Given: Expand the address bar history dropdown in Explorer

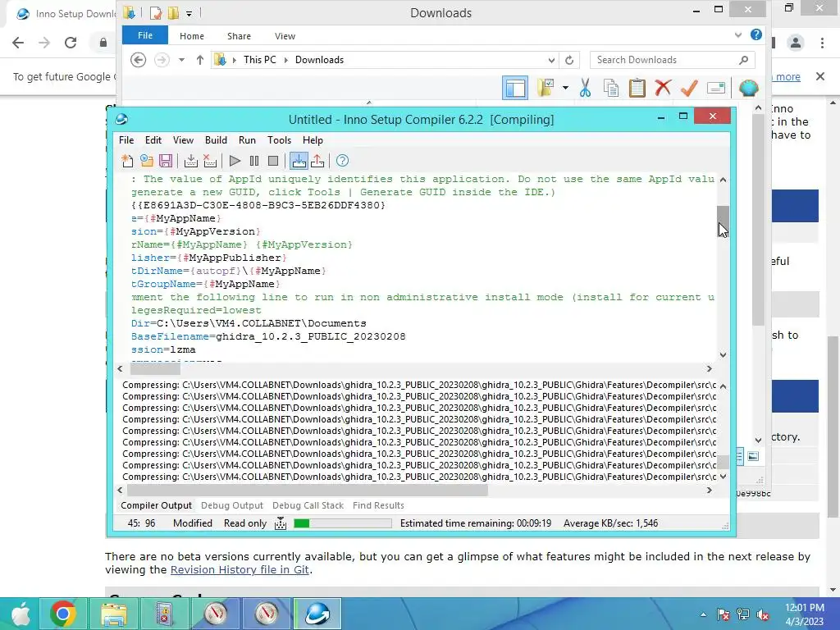Looking at the screenshot, I should point(551,60).
